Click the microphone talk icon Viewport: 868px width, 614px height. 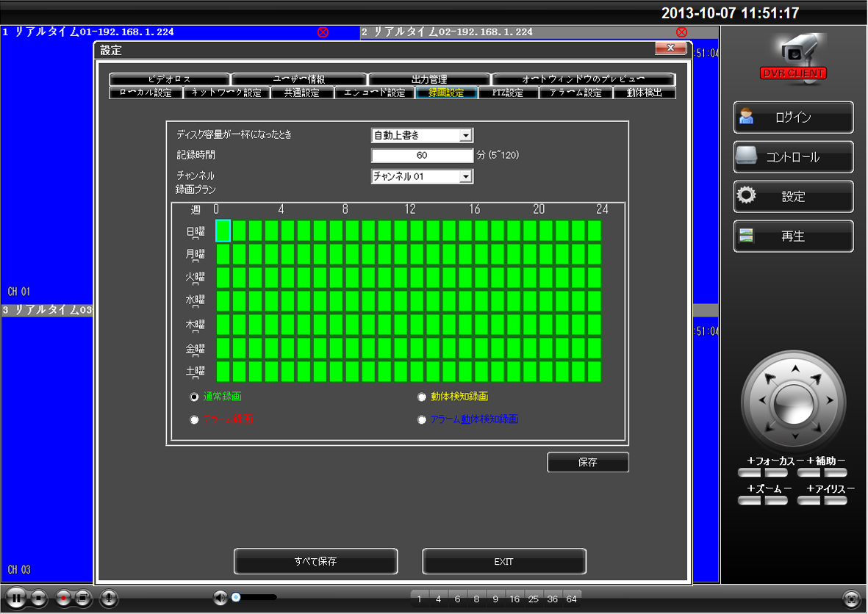pyautogui.click(x=109, y=598)
